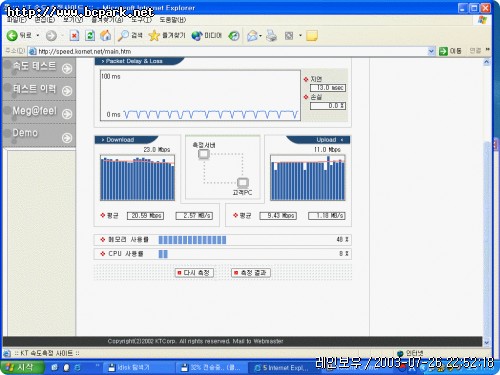Click the Print icon in toolbar

pos(272,35)
